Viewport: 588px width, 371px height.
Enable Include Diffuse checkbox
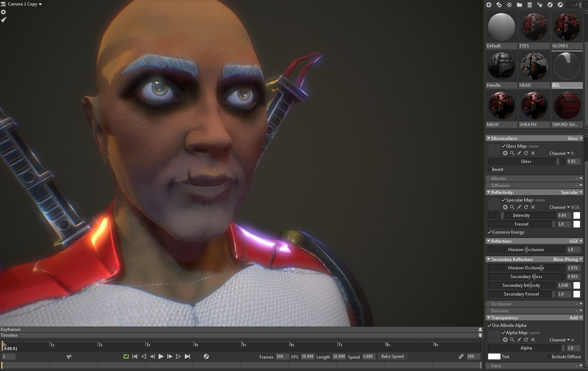pos(549,357)
